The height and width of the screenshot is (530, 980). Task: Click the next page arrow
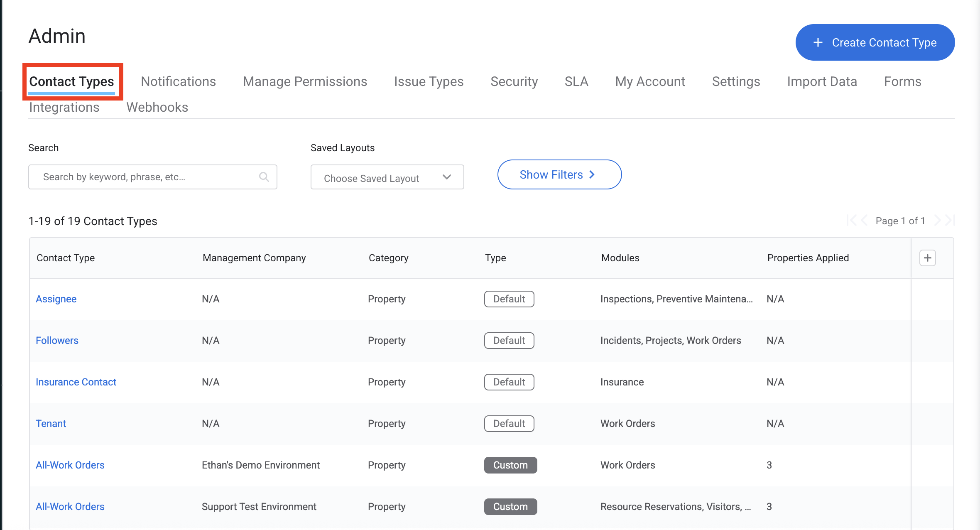[x=937, y=221]
